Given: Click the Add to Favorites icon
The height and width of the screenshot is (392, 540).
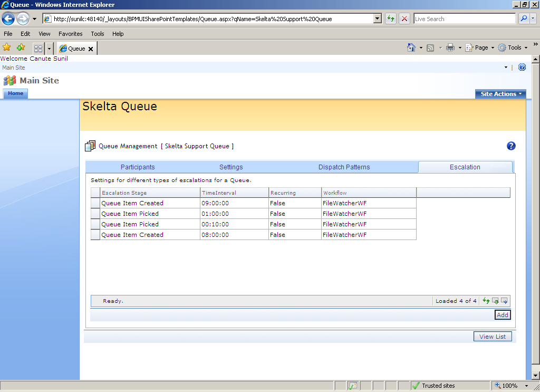Looking at the screenshot, I should click(21, 47).
